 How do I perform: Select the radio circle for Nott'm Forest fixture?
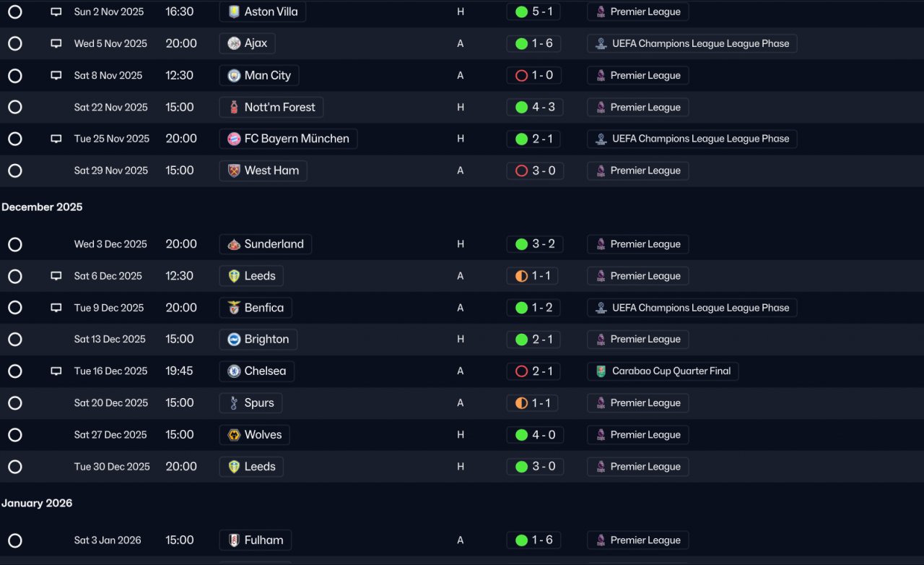[x=15, y=107]
